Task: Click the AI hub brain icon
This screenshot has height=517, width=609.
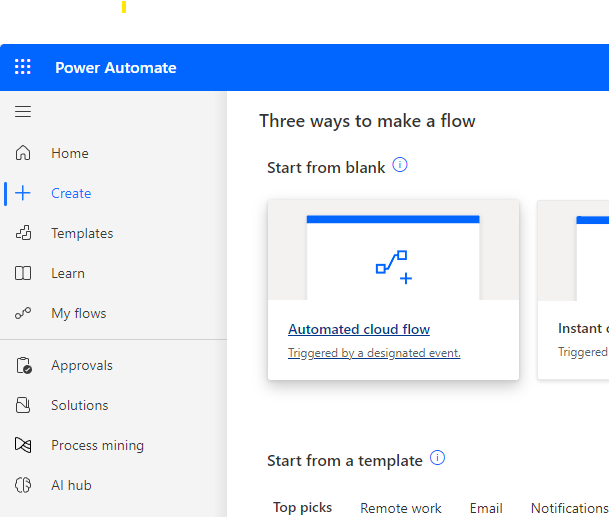Action: pyautogui.click(x=23, y=485)
